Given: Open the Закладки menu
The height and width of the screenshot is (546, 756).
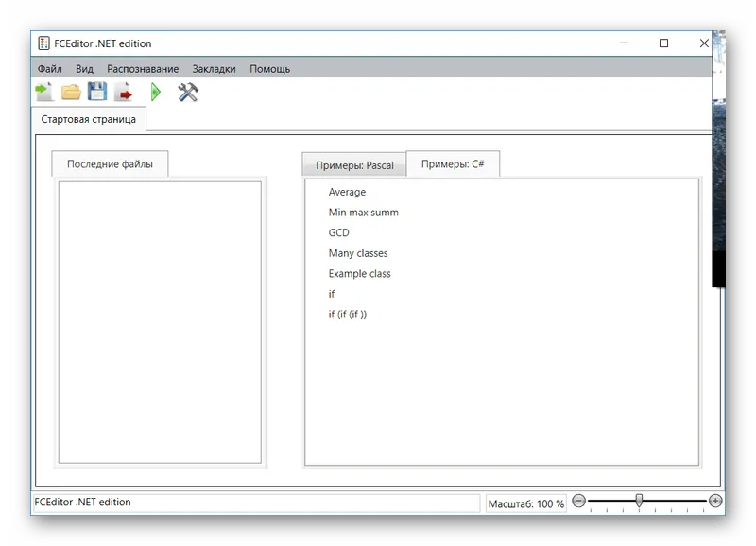Looking at the screenshot, I should point(215,69).
